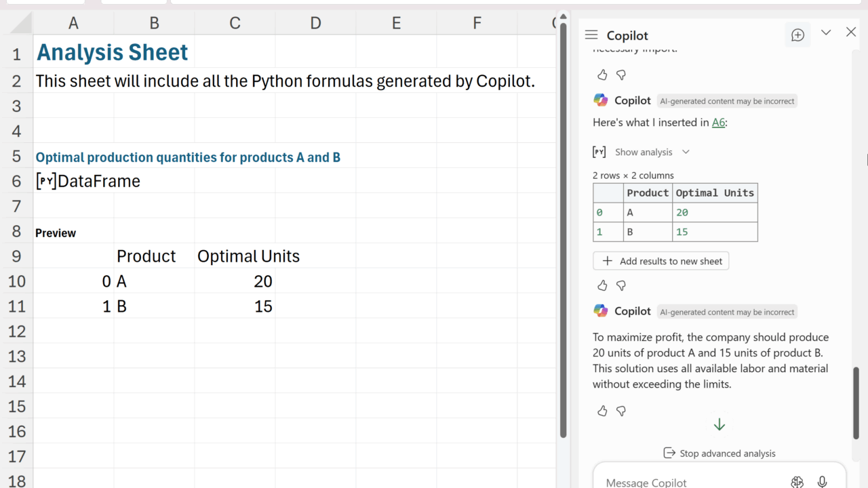Thumbs down the A6 insertion response
The width and height of the screenshot is (868, 488).
620,285
